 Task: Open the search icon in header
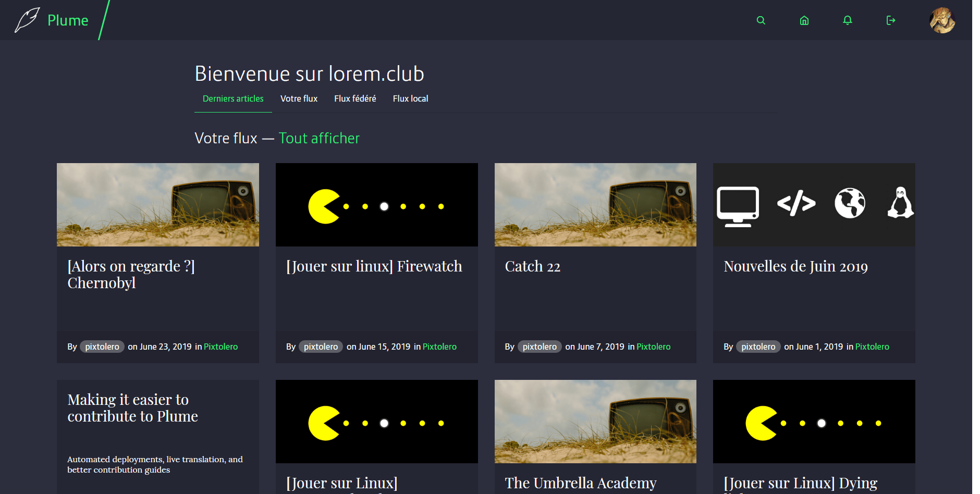(x=761, y=20)
